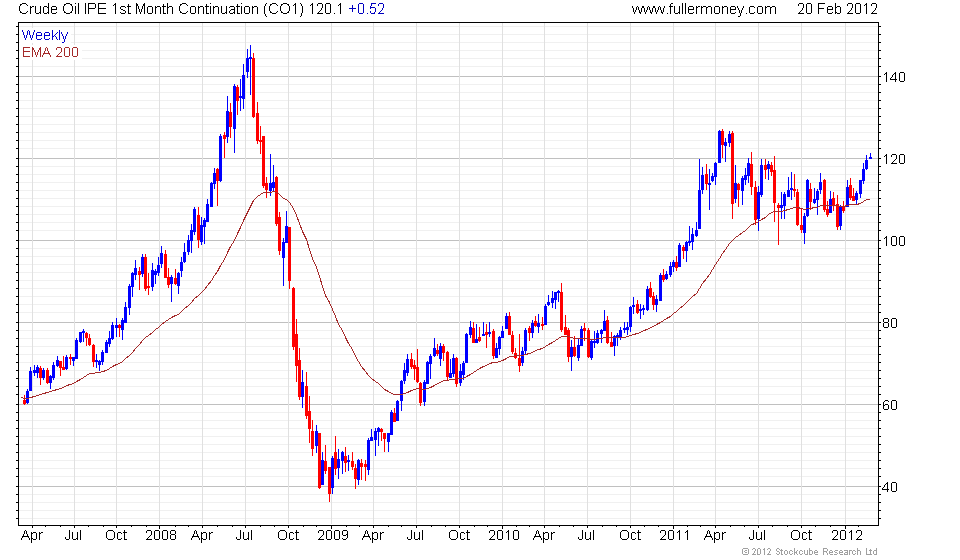
Task: Click the 140 price axis label
Action: coord(893,77)
